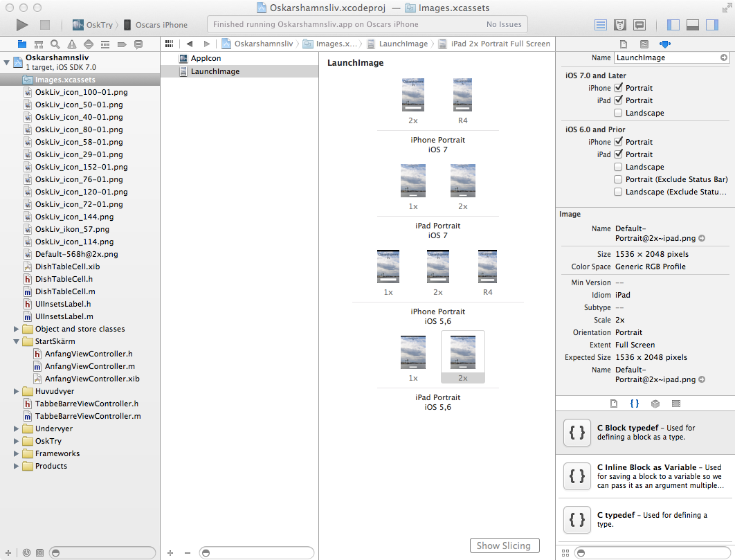Enable iOS 6.0 iPad Landscape checkbox
This screenshot has height=560, width=735.
click(x=618, y=167)
